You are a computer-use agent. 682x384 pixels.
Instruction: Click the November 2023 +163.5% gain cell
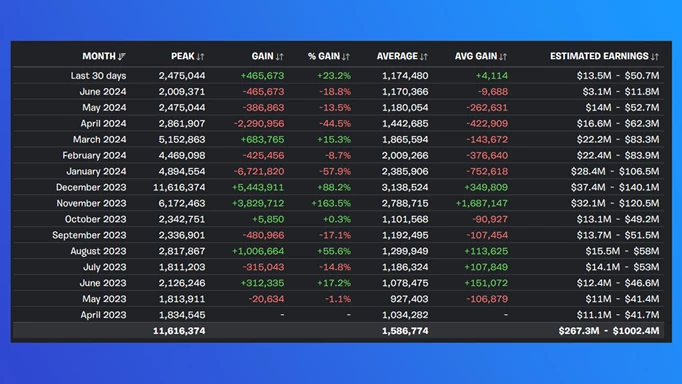(x=331, y=204)
